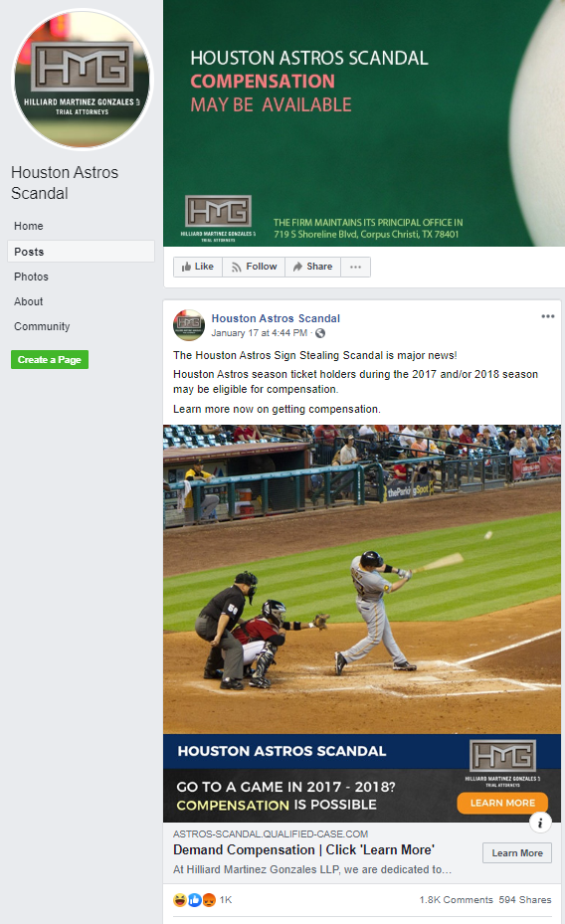The height and width of the screenshot is (924, 565).
Task: Open the Houston Astros Scandal post author link
Action: (x=276, y=318)
